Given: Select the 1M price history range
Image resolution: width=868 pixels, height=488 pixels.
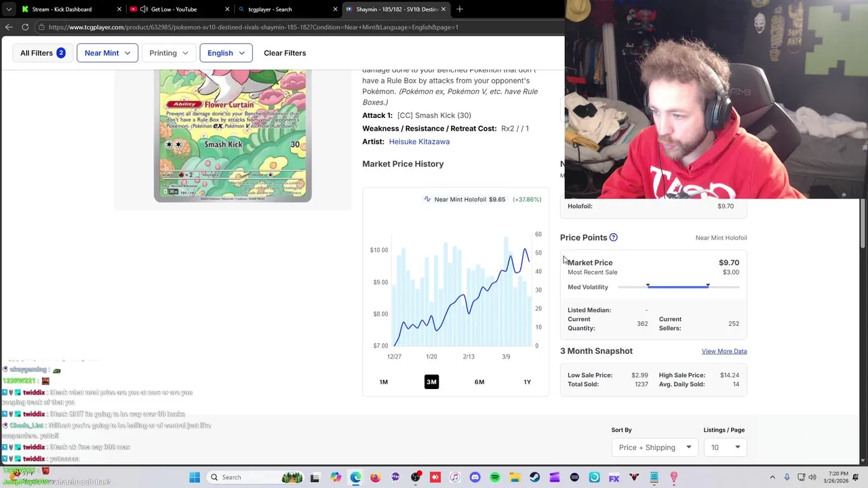Looking at the screenshot, I should pos(384,382).
